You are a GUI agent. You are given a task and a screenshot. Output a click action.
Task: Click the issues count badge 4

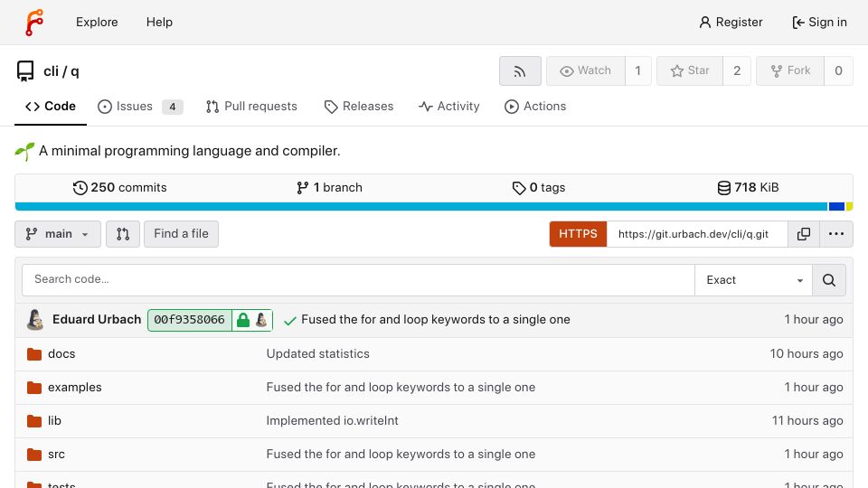pos(172,107)
